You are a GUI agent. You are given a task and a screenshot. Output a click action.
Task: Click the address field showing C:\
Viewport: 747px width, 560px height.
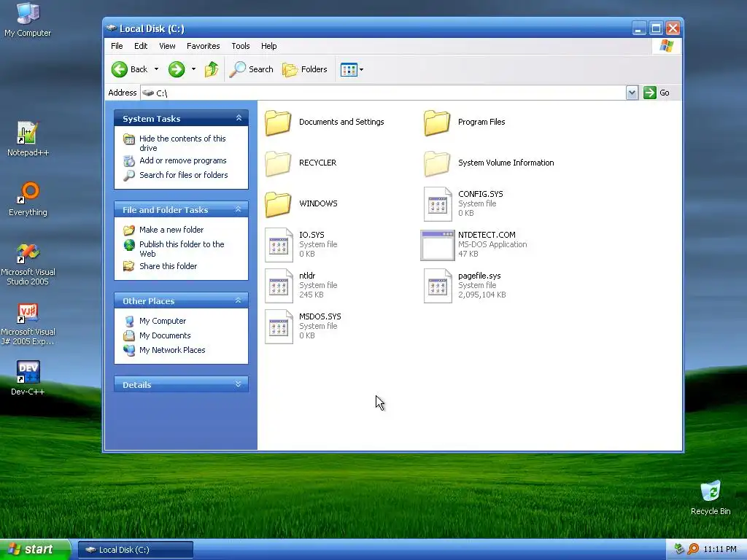point(384,93)
